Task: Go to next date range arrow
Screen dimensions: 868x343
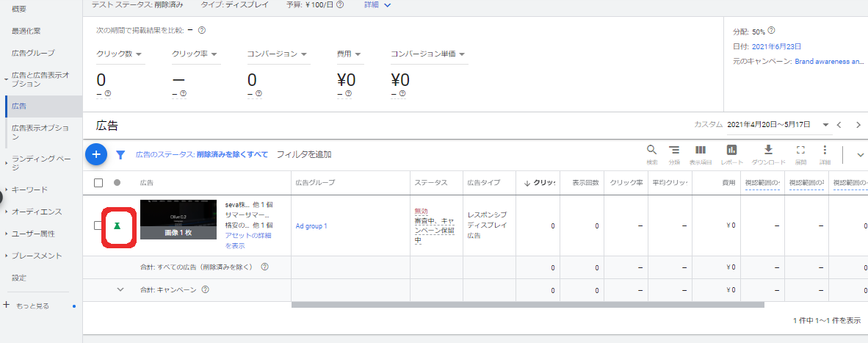Action: point(858,124)
